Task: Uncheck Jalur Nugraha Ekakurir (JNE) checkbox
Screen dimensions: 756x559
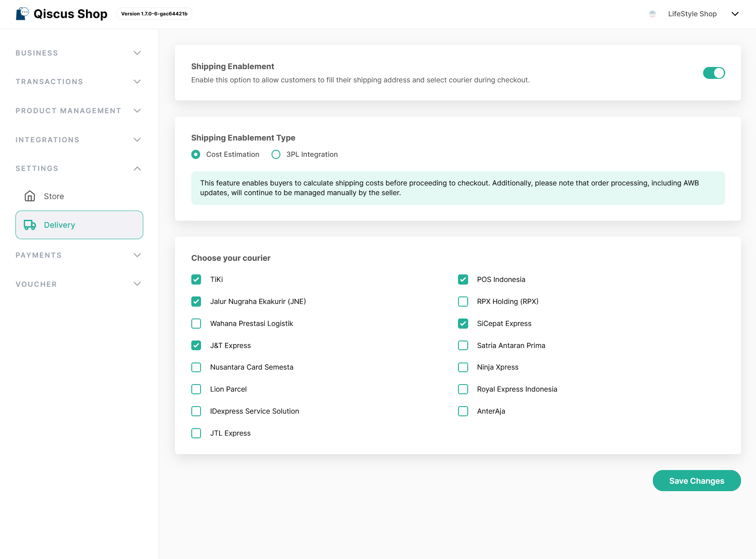Action: [196, 301]
